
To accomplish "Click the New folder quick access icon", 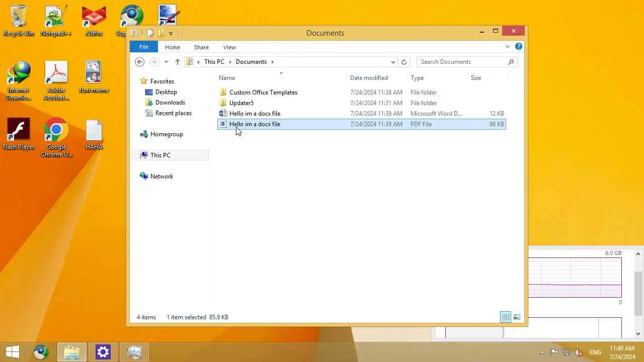I will click(x=161, y=33).
